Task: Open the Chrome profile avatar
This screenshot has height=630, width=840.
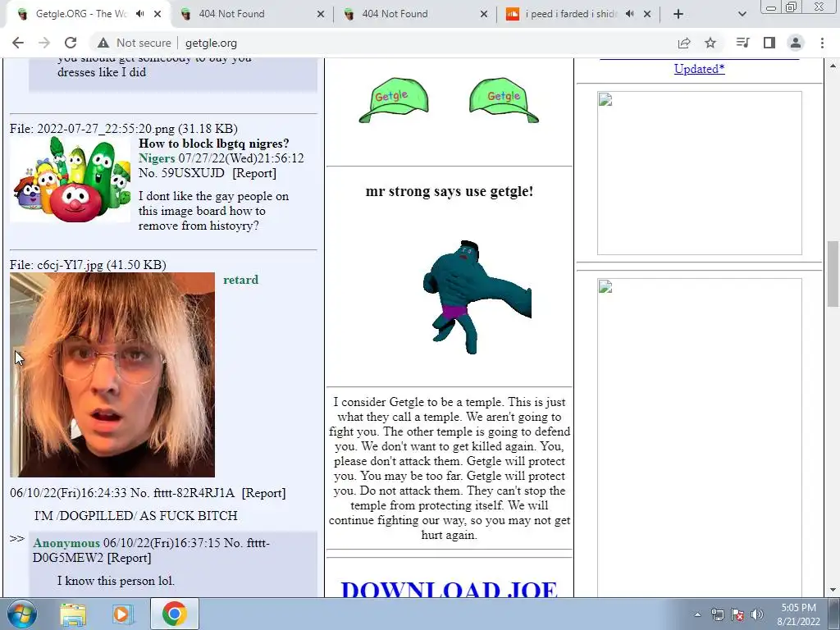Action: 796,43
